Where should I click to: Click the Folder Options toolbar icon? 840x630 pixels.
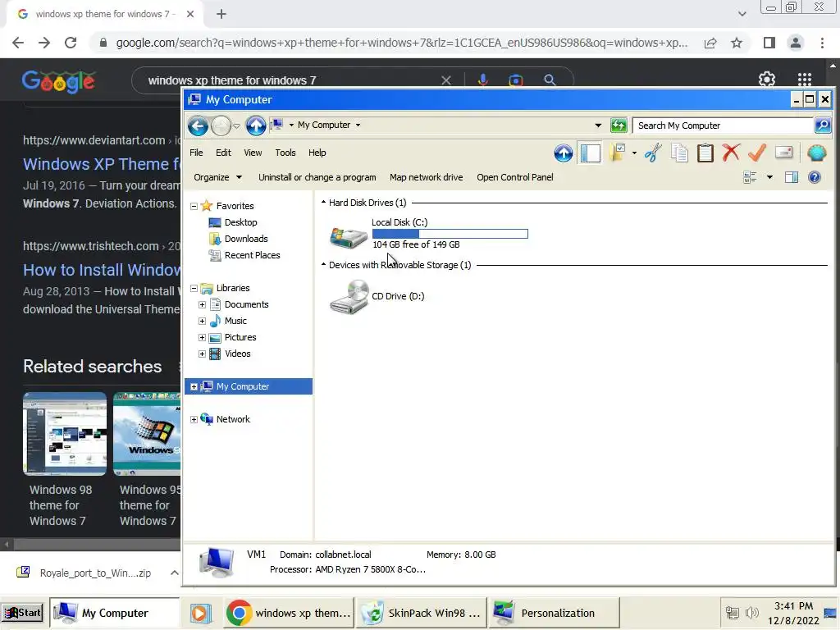[x=618, y=153]
